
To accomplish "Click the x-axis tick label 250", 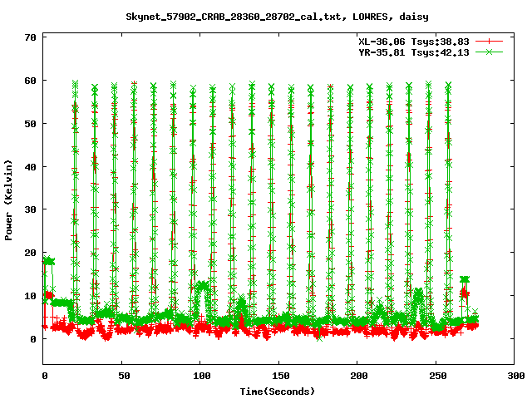I will [438, 376].
